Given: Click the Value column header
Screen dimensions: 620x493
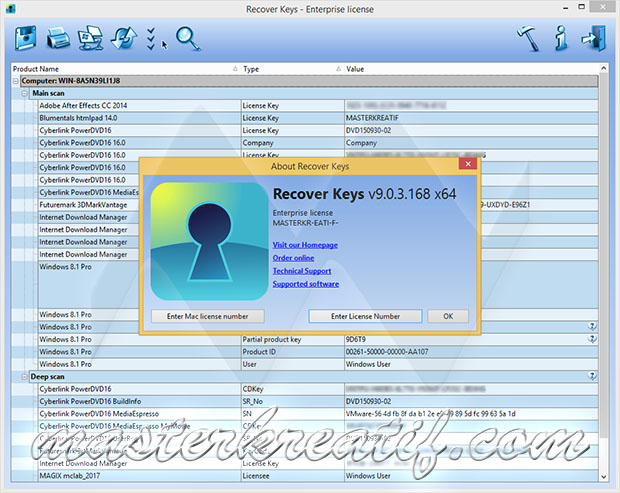Looking at the screenshot, I should coord(471,69).
